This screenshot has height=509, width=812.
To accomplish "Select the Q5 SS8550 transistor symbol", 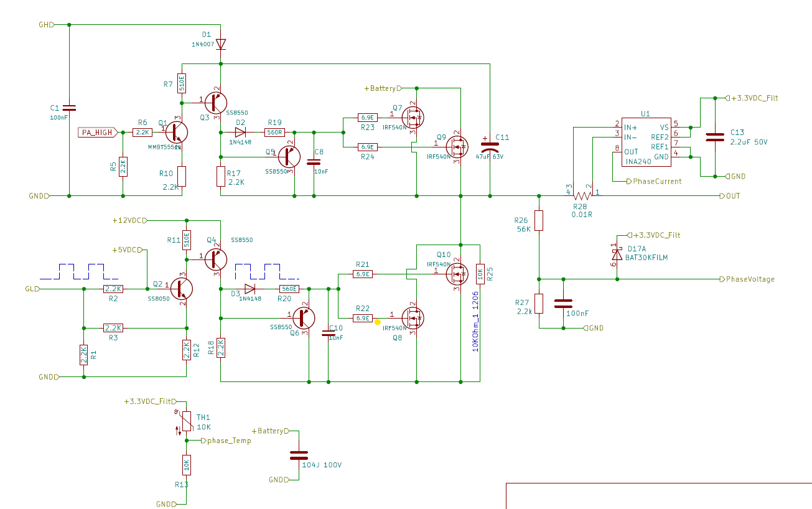I will tap(289, 156).
